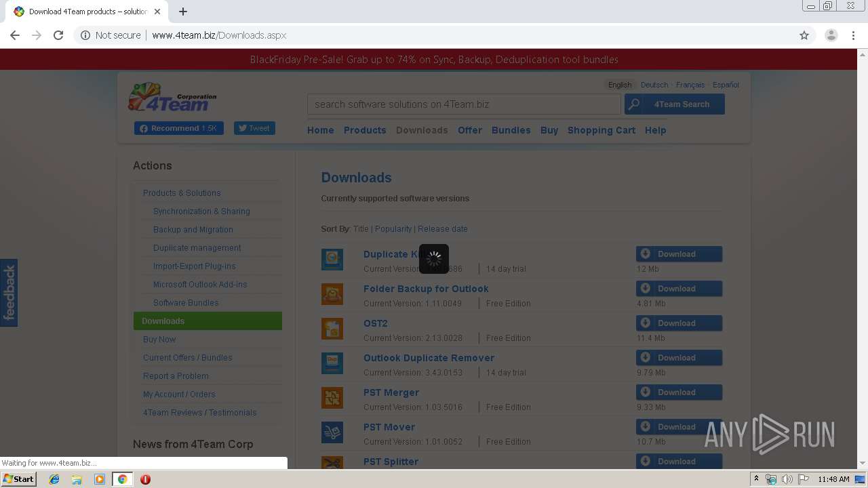This screenshot has width=868, height=488.
Task: Open the Help menu item
Action: [656, 130]
